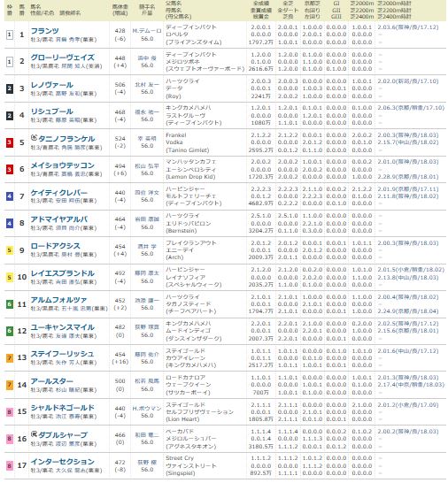Click the marker icon before タニノフランケル
This screenshot has width=448, height=483.
coord(34,138)
